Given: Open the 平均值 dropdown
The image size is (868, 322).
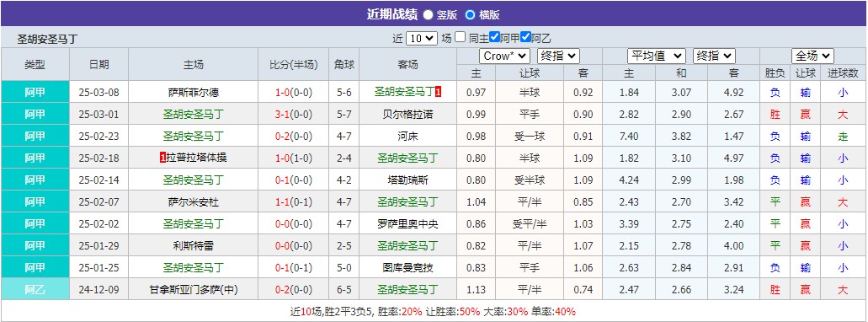Looking at the screenshot, I should 657,56.
